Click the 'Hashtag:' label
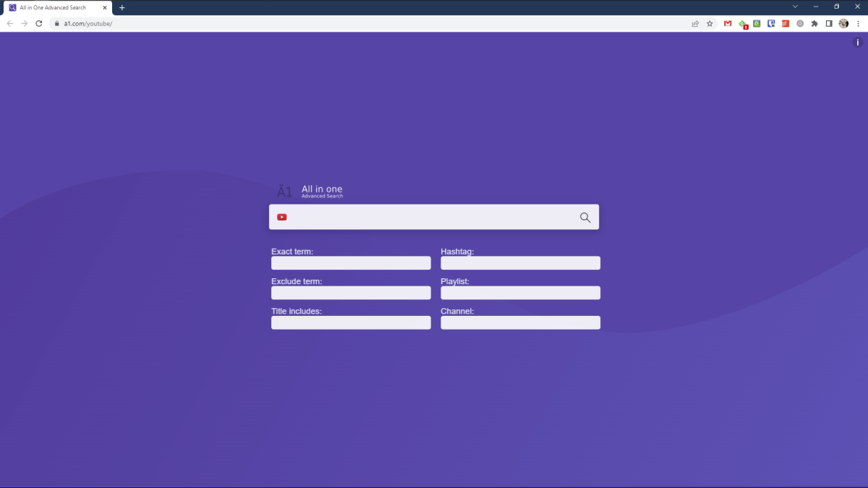 (x=457, y=252)
